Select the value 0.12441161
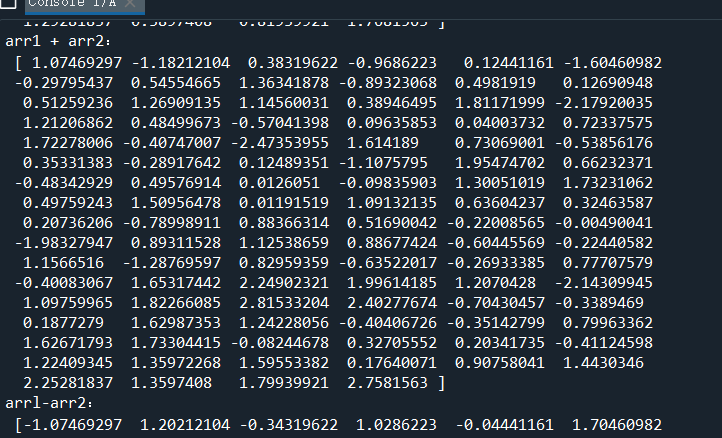The height and width of the screenshot is (438, 722). click(508, 63)
